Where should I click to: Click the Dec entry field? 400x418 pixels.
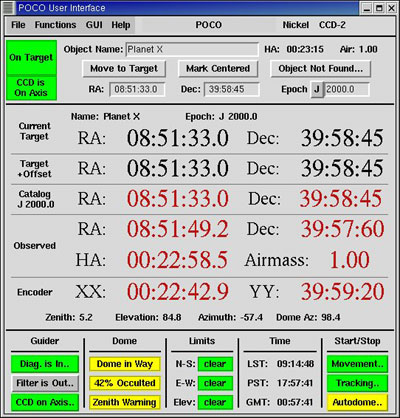coord(231,90)
